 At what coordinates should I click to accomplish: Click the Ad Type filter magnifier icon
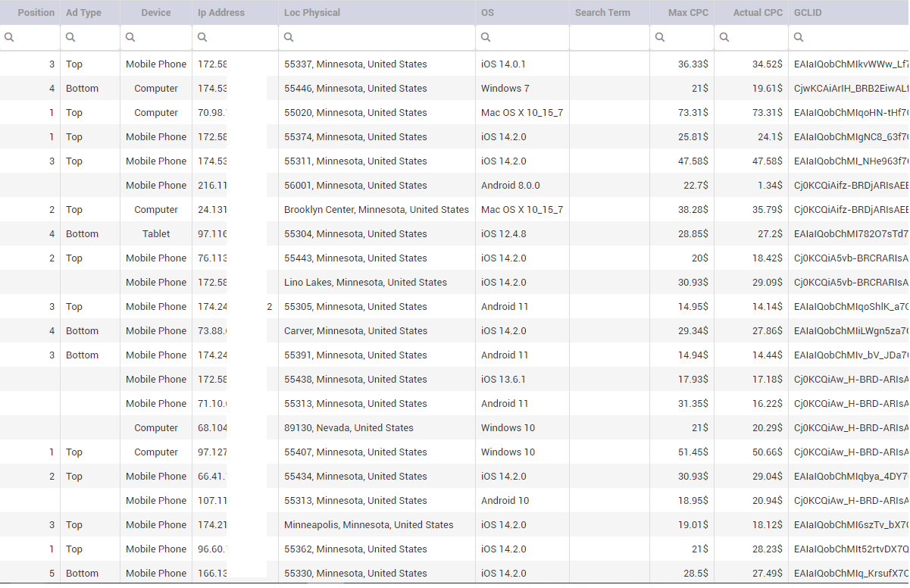pyautogui.click(x=70, y=37)
